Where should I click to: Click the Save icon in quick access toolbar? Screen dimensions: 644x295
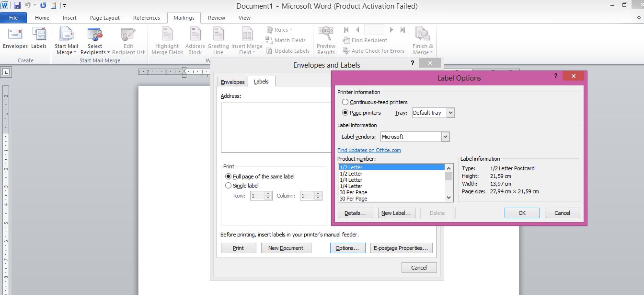[17, 6]
